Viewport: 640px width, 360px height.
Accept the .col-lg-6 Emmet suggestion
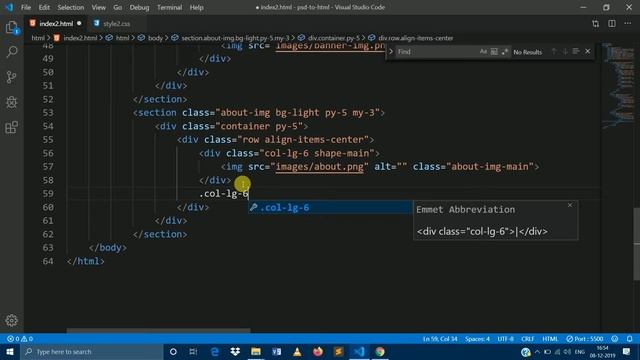click(x=330, y=207)
